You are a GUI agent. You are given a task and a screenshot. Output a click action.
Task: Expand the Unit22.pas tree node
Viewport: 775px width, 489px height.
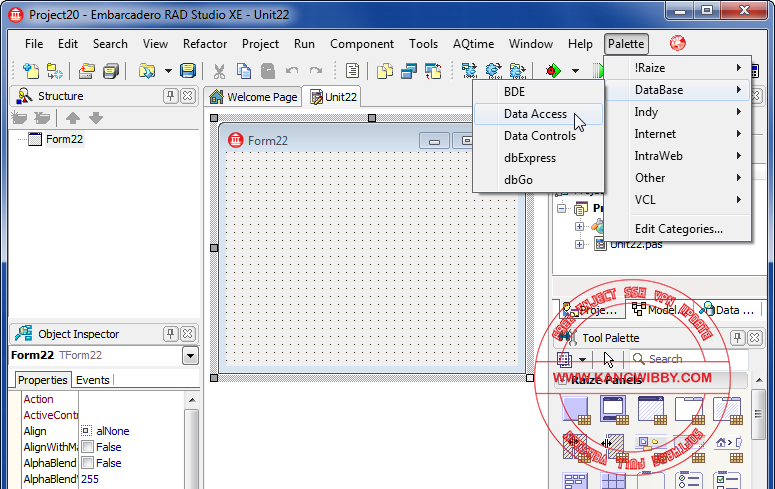click(x=580, y=244)
